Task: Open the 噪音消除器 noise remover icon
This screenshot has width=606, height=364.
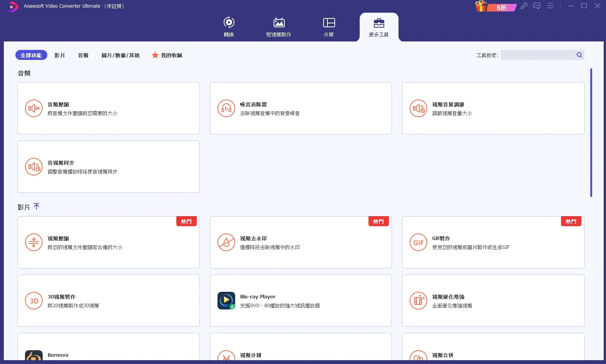Action: [226, 108]
